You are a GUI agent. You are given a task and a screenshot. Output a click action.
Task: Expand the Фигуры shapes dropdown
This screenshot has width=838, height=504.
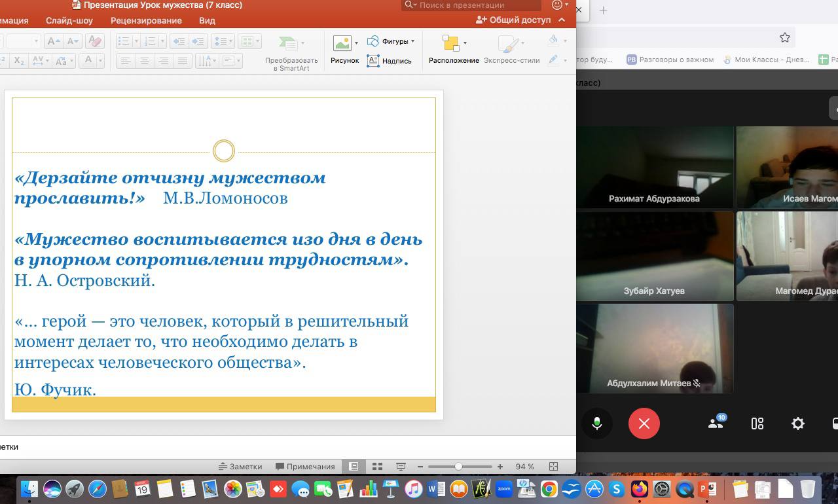412,41
